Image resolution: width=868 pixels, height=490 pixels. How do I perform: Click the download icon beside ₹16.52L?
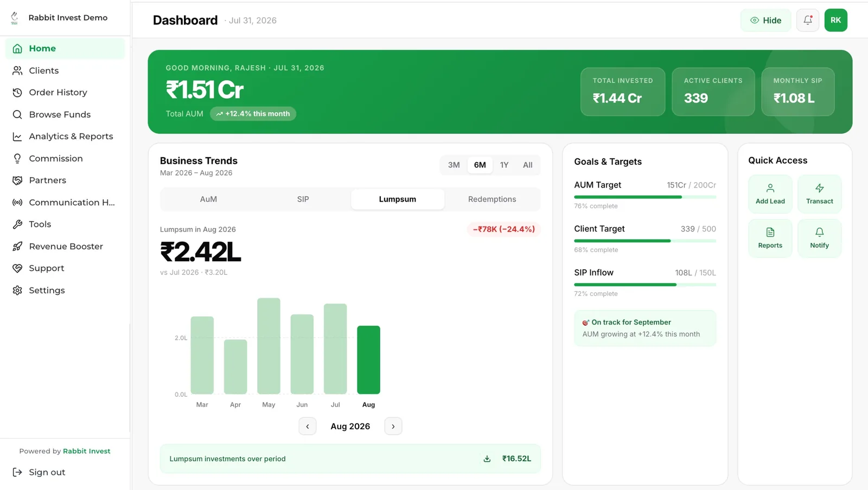point(487,459)
